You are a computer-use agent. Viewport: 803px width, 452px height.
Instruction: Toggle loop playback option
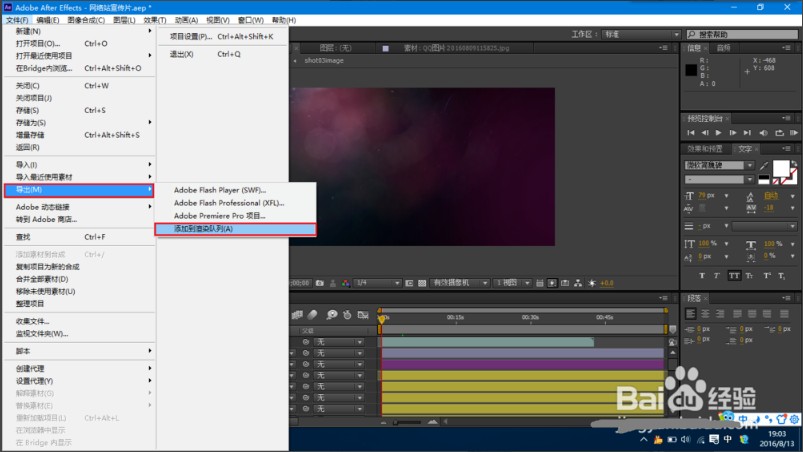tap(779, 133)
